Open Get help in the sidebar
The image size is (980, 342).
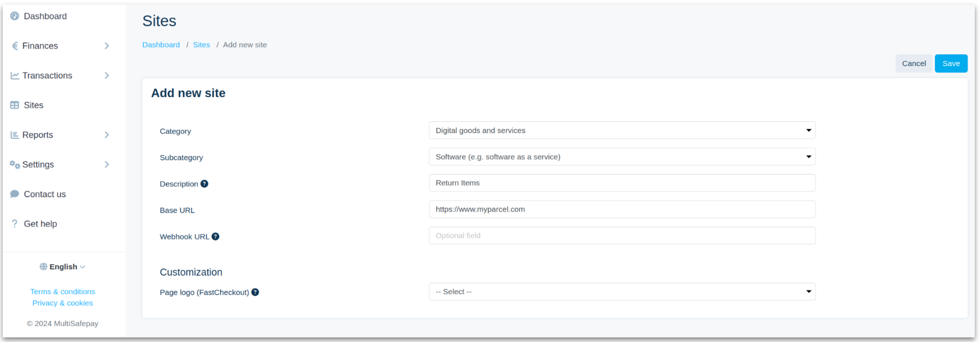tap(40, 224)
